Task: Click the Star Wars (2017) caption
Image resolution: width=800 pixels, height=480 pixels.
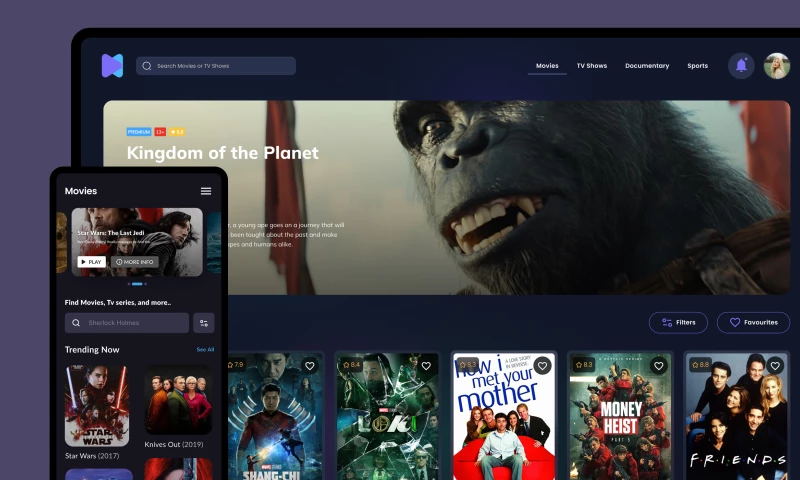Action: [x=92, y=456]
